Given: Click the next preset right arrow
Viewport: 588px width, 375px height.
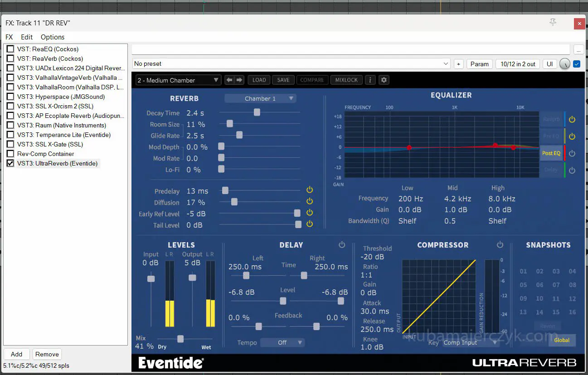Looking at the screenshot, I should point(239,80).
